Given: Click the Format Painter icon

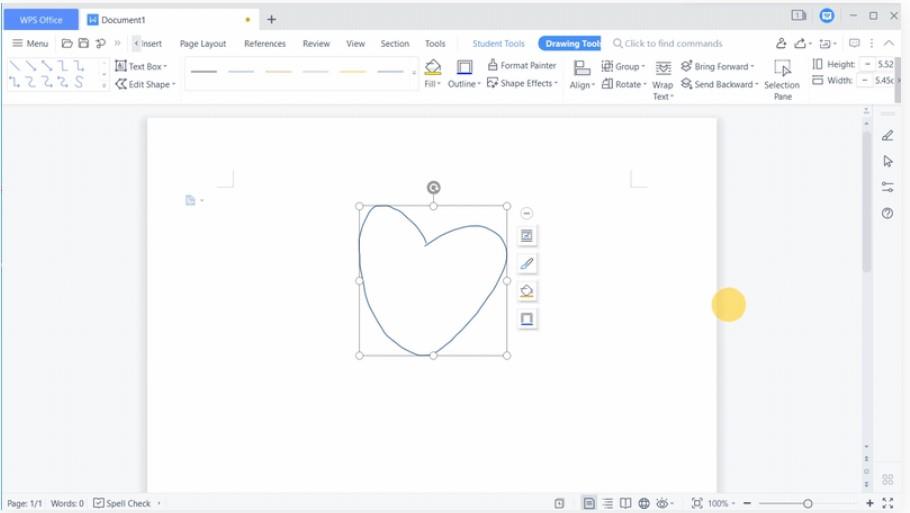Looking at the screenshot, I should tap(492, 65).
